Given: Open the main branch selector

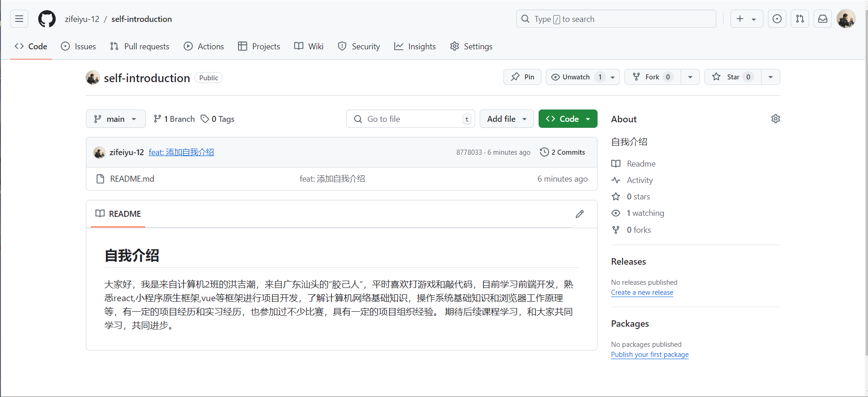Looking at the screenshot, I should pyautogui.click(x=116, y=119).
